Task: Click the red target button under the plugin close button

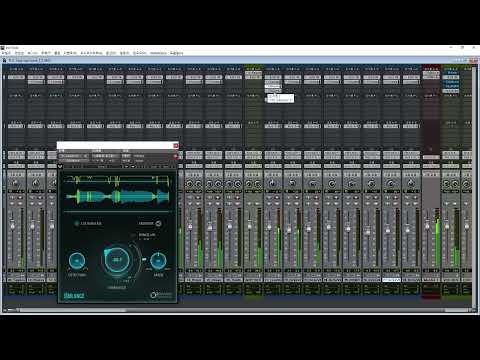Action: 176,156
